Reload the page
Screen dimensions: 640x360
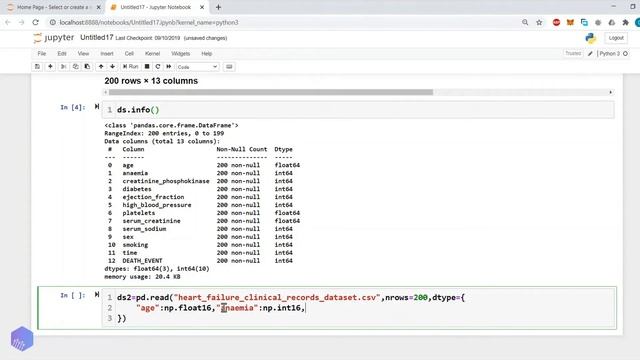point(36,22)
